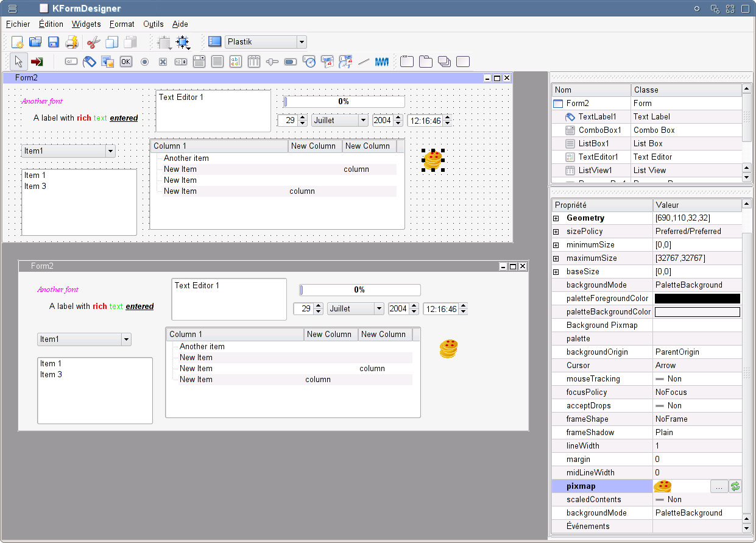Select the Text Label widget tool
This screenshot has height=543, width=756.
[90, 62]
